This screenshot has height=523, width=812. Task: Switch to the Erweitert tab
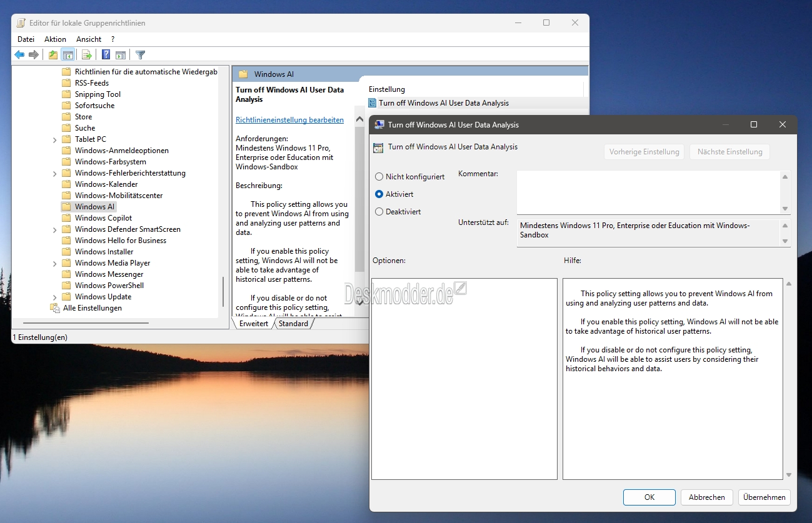pos(253,324)
